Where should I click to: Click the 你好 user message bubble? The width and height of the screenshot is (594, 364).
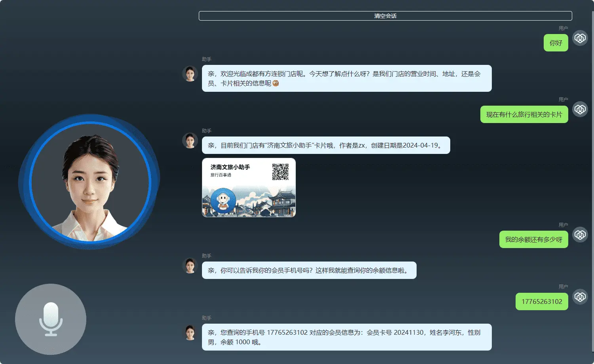[x=556, y=43]
